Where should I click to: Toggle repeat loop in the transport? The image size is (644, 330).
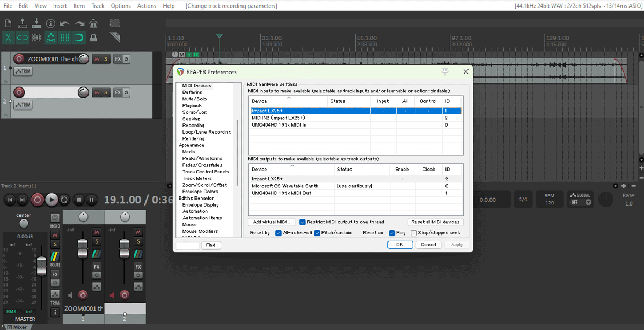(64, 200)
